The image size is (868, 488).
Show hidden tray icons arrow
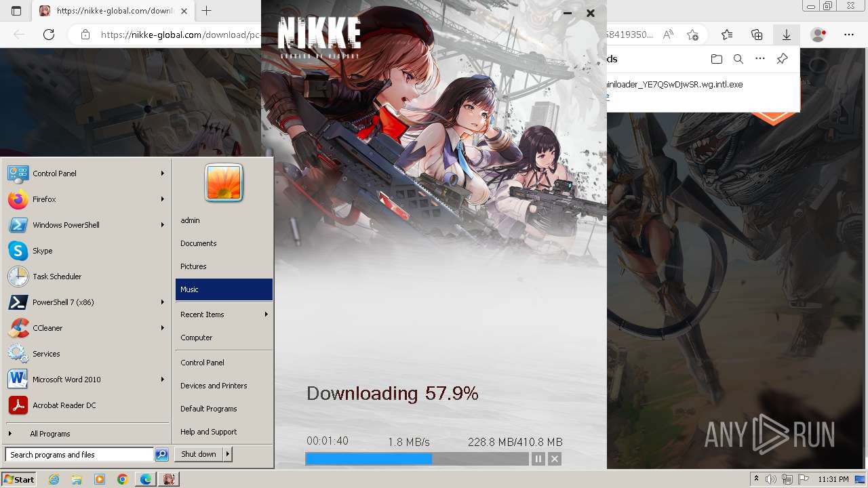pyautogui.click(x=757, y=480)
